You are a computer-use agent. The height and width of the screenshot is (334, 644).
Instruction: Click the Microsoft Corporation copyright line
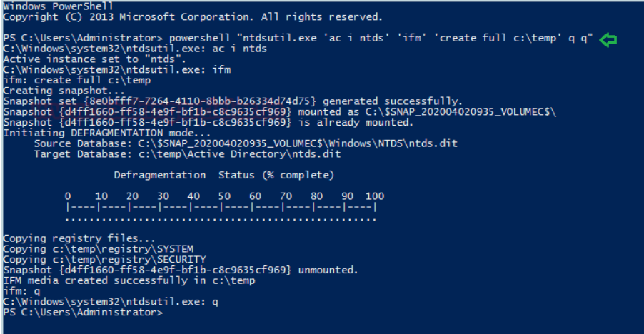click(193, 16)
